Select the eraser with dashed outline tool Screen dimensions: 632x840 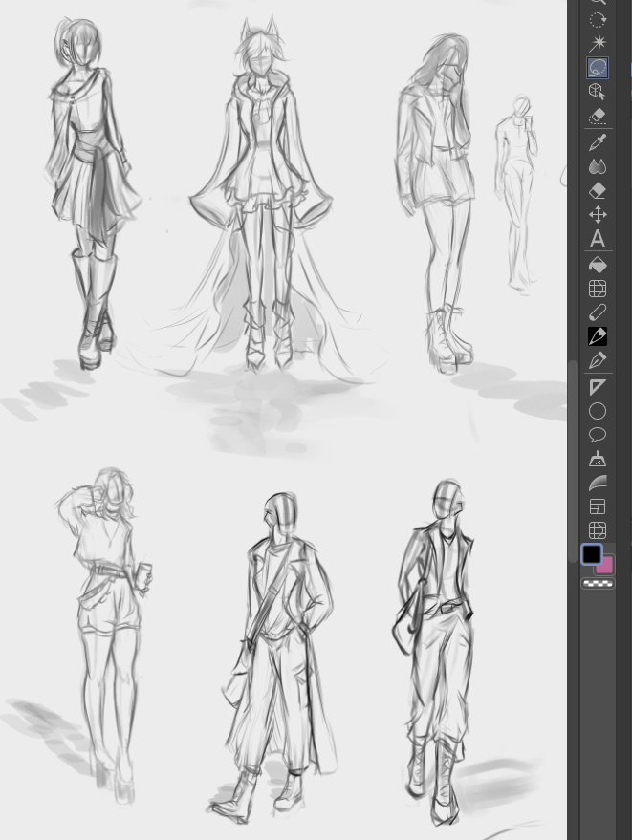[598, 116]
